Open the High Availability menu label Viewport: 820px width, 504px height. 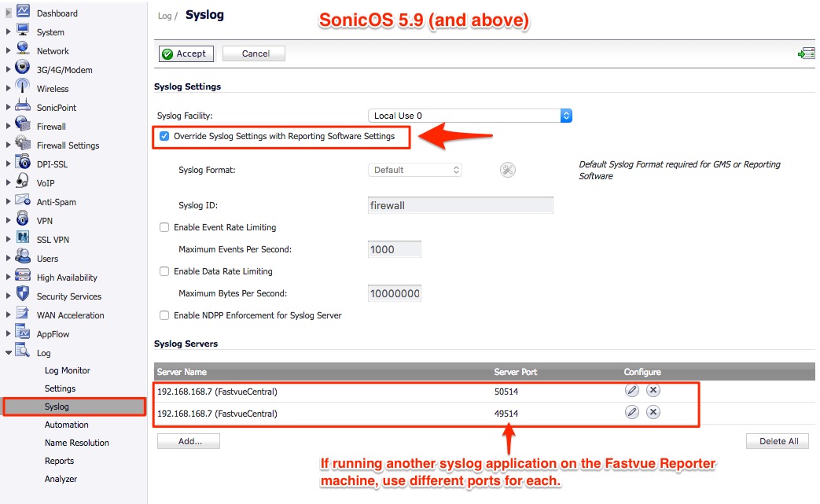67,278
